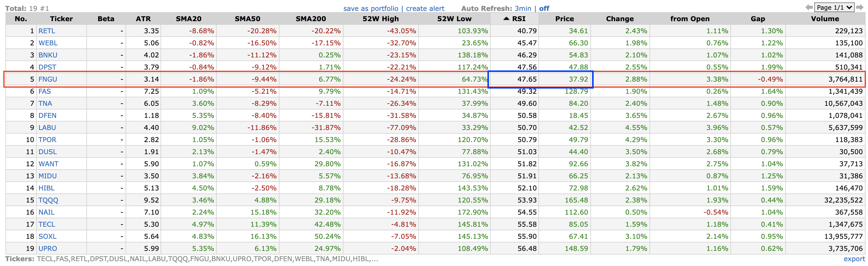Screen dimensions: 868x266
Task: Click the export link
Action: click(x=854, y=259)
